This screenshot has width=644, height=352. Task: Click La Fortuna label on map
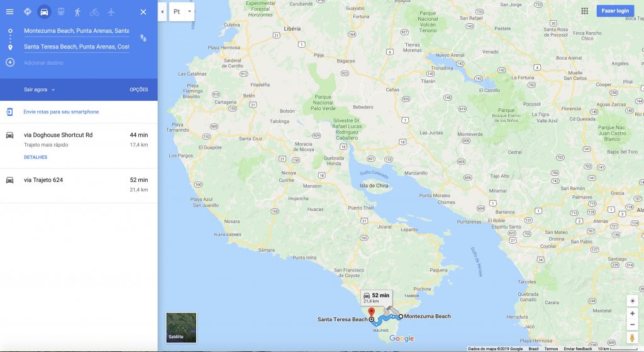[x=523, y=77]
